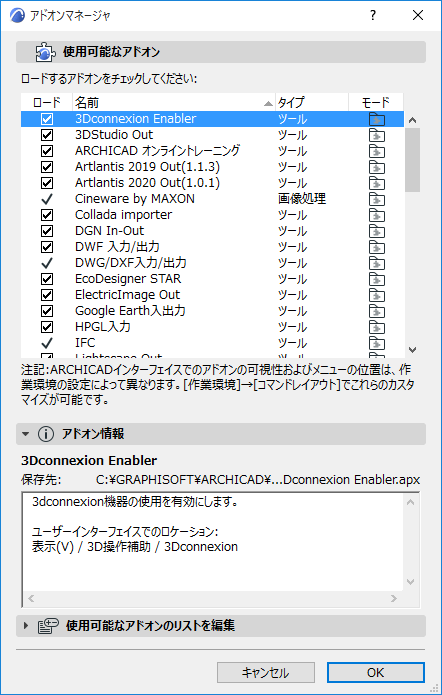Image resolution: width=442 pixels, height=695 pixels.
Task: Select the Cineware by MAXON row name
Action: coord(135,199)
